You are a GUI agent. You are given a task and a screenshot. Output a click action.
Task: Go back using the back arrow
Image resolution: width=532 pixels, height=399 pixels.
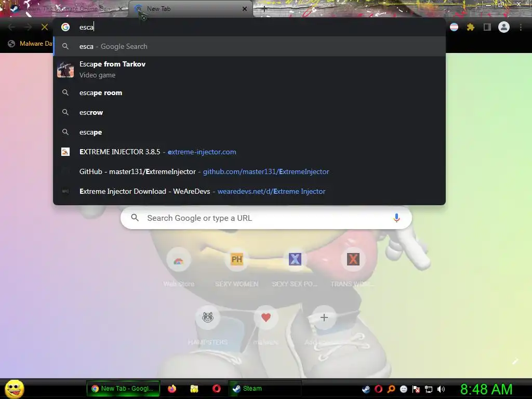click(11, 27)
